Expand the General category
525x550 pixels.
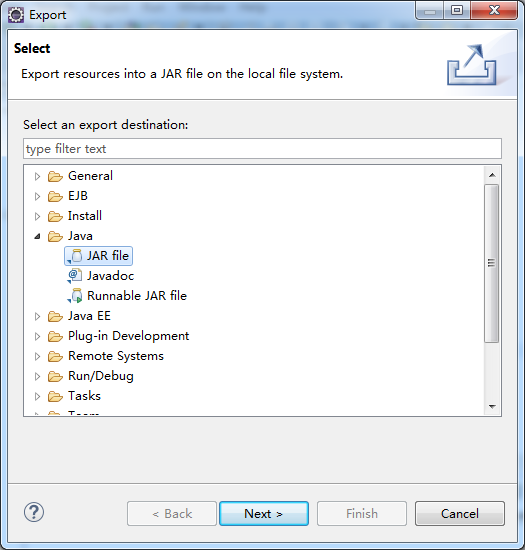click(x=37, y=176)
